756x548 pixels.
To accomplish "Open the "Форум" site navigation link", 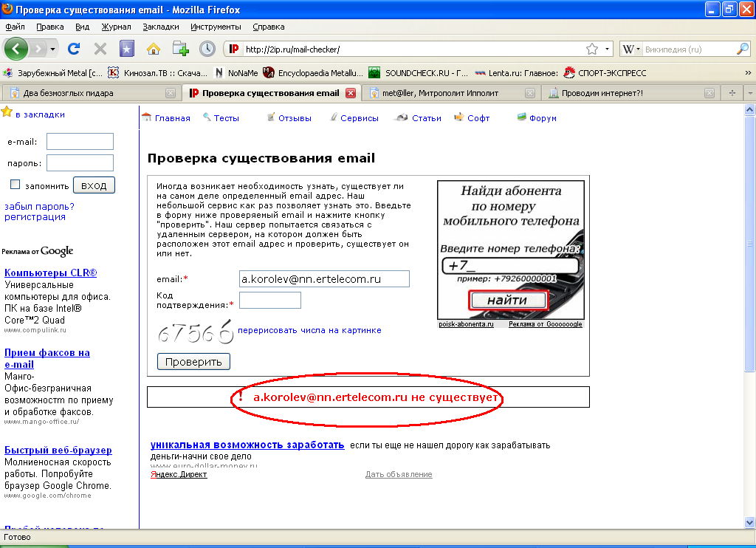I will pyautogui.click(x=543, y=118).
